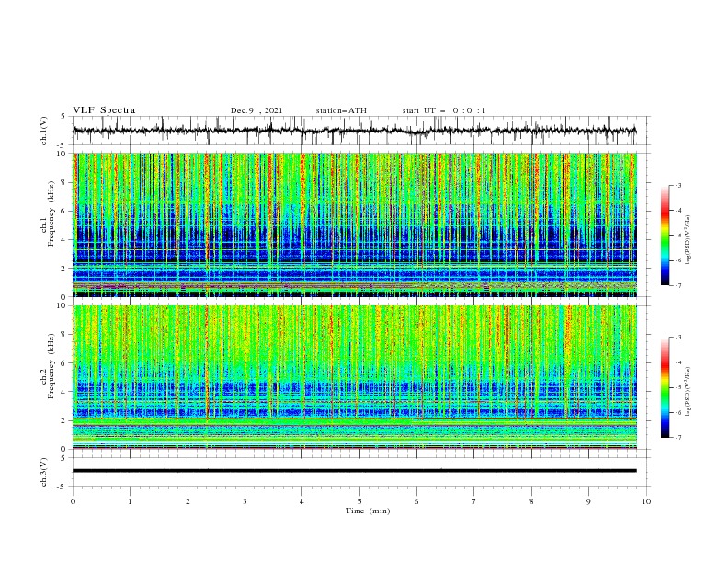
Task: Click the ch.3 flat black trace
Action: tap(355, 471)
